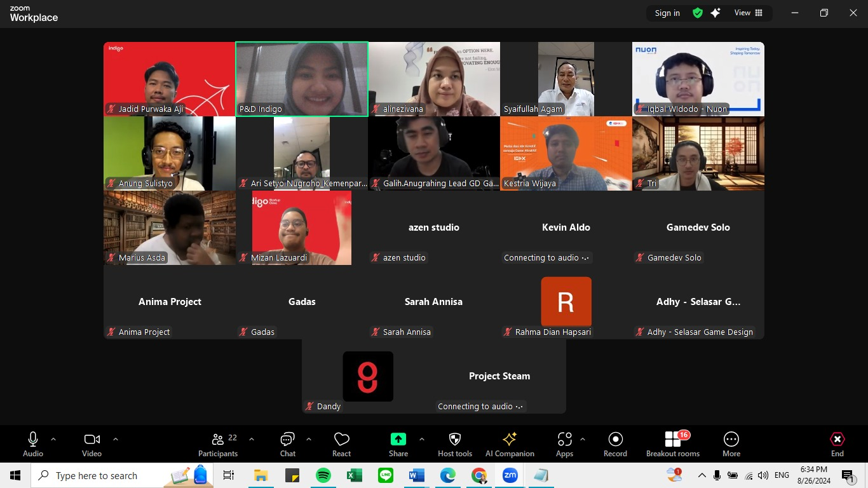This screenshot has width=868, height=488.
Task: Click the green encryption shield icon
Action: [x=698, y=13]
